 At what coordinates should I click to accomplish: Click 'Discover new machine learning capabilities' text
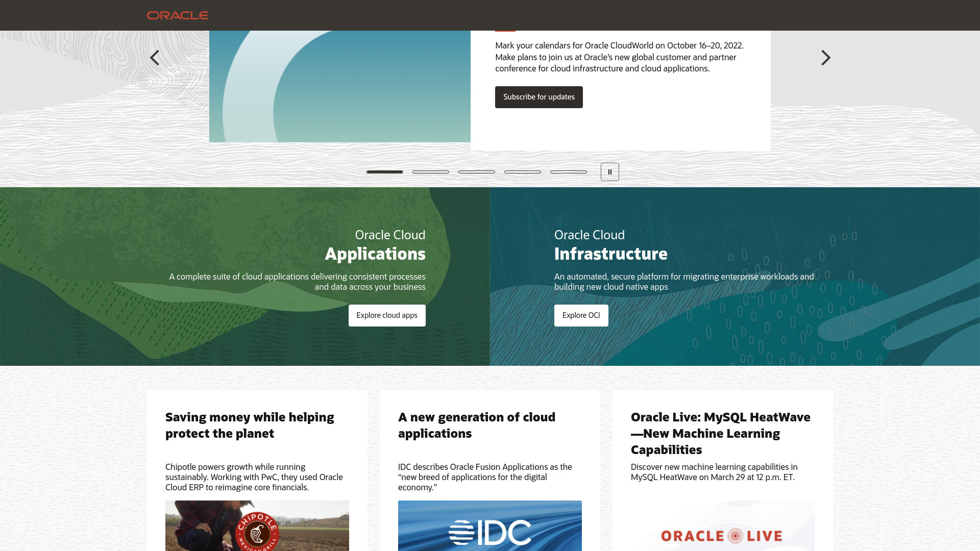(714, 472)
